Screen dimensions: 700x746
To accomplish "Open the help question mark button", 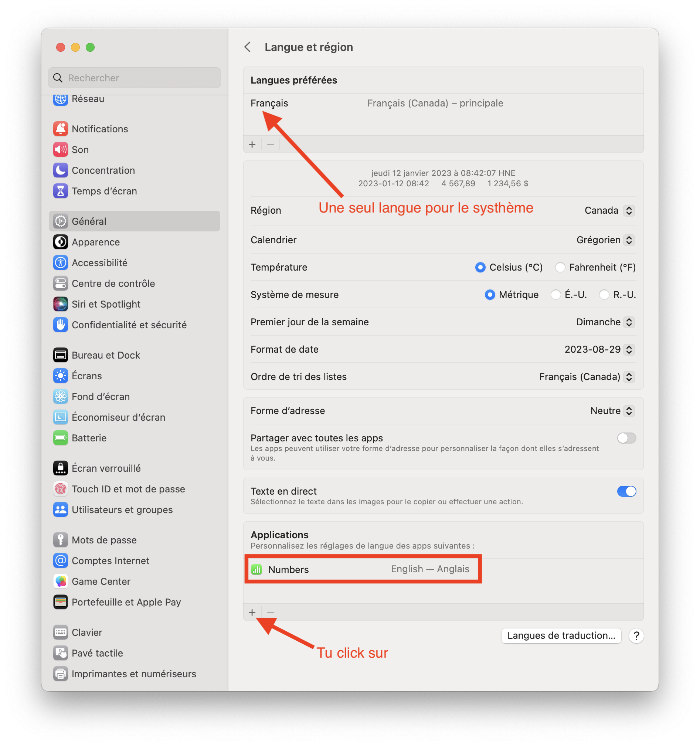I will coord(636,635).
